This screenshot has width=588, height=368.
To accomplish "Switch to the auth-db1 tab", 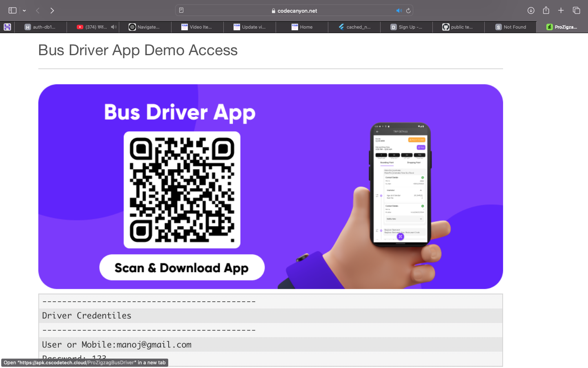I will 41,27.
